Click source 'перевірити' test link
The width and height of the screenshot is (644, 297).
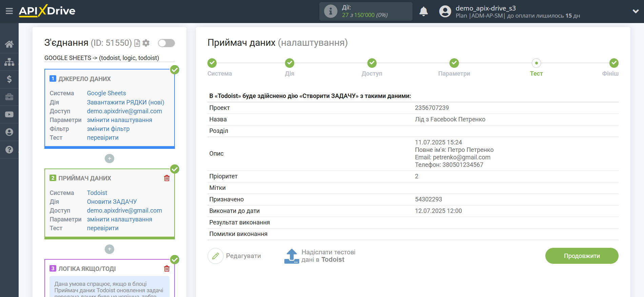[103, 138]
